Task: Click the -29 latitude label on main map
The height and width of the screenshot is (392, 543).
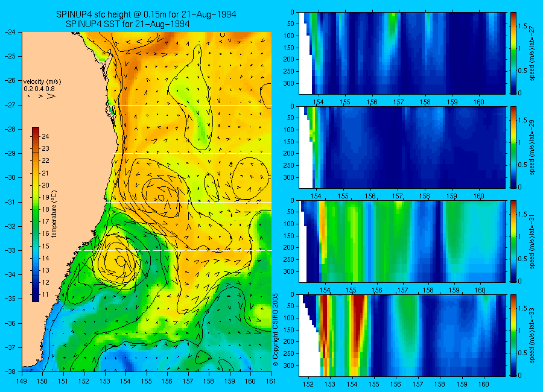Action: coord(10,153)
